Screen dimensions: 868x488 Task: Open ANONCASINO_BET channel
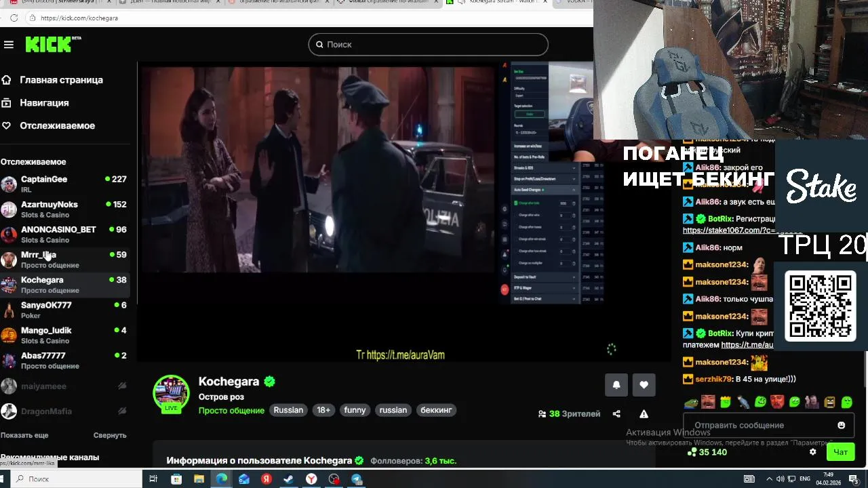point(65,234)
